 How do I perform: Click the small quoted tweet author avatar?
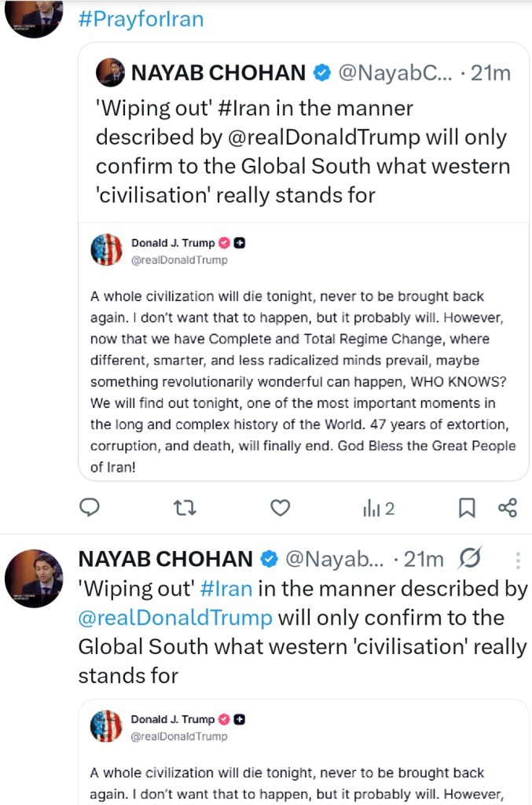(x=110, y=73)
